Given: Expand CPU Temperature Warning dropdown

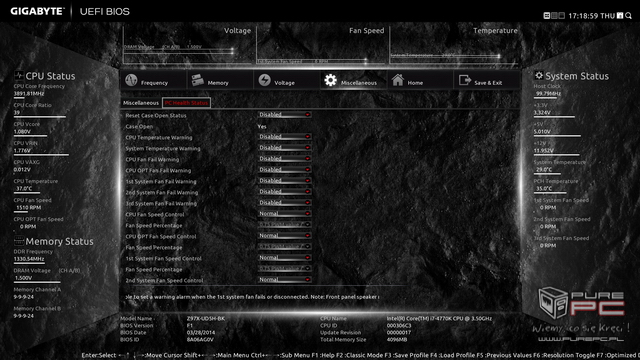Looking at the screenshot, I should tap(284, 137).
